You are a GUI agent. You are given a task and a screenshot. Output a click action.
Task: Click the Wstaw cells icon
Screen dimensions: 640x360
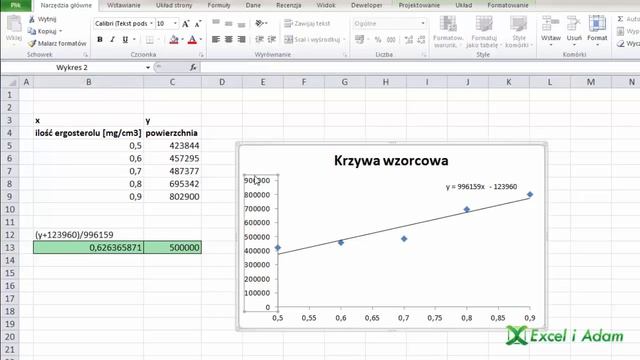tap(551, 24)
